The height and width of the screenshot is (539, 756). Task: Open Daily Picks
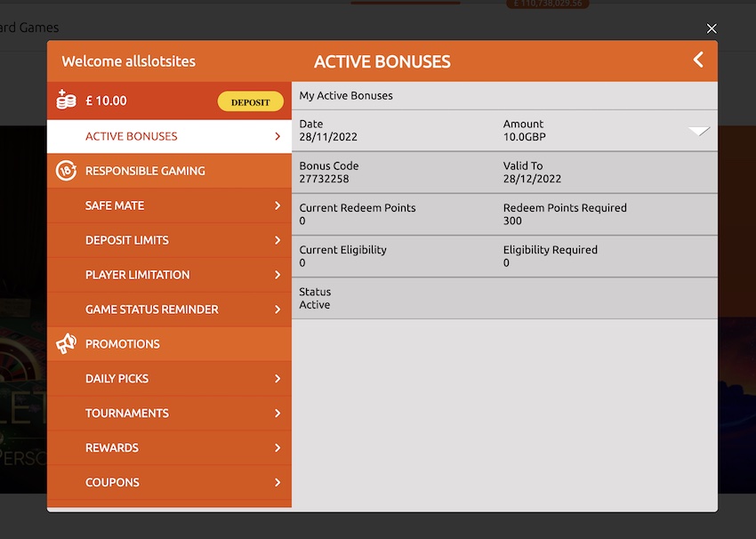(x=169, y=379)
